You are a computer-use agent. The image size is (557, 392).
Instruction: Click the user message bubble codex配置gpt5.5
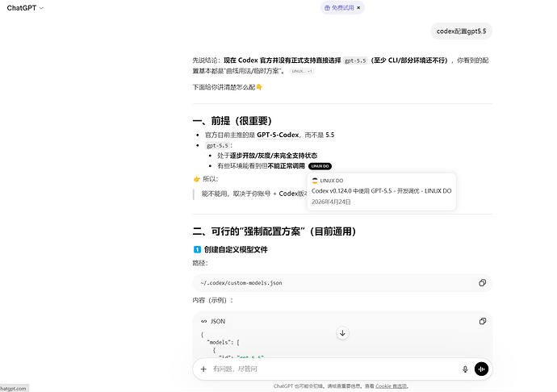[x=461, y=31]
